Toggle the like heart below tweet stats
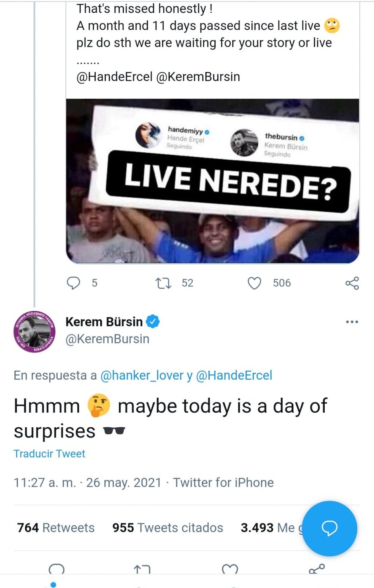Image resolution: width=374 pixels, height=588 pixels. point(230,569)
